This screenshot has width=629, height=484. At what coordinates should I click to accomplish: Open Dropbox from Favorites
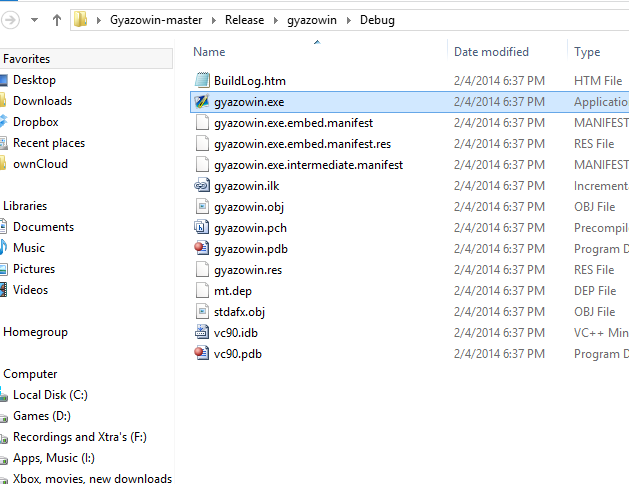click(x=36, y=122)
